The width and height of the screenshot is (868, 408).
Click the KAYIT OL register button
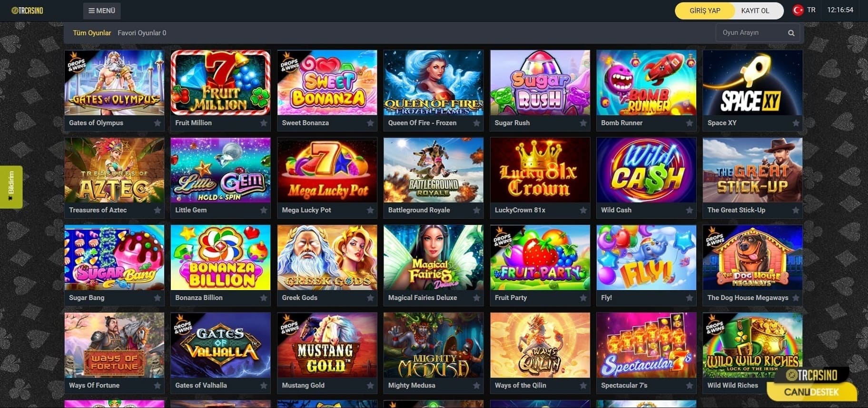tap(755, 10)
